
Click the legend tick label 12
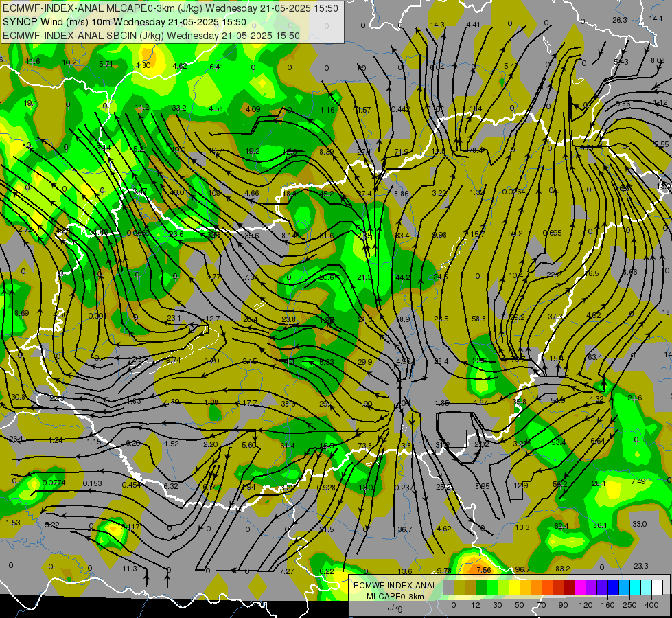pos(475,605)
